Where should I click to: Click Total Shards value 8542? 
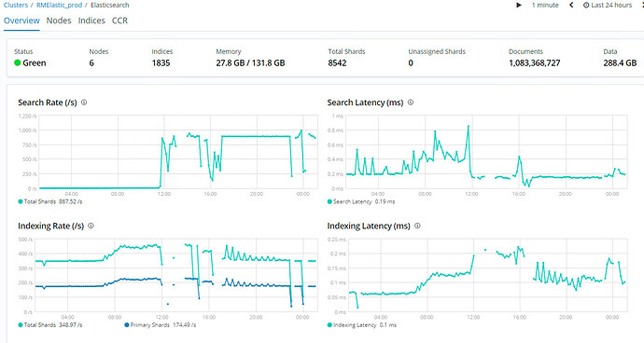(337, 62)
